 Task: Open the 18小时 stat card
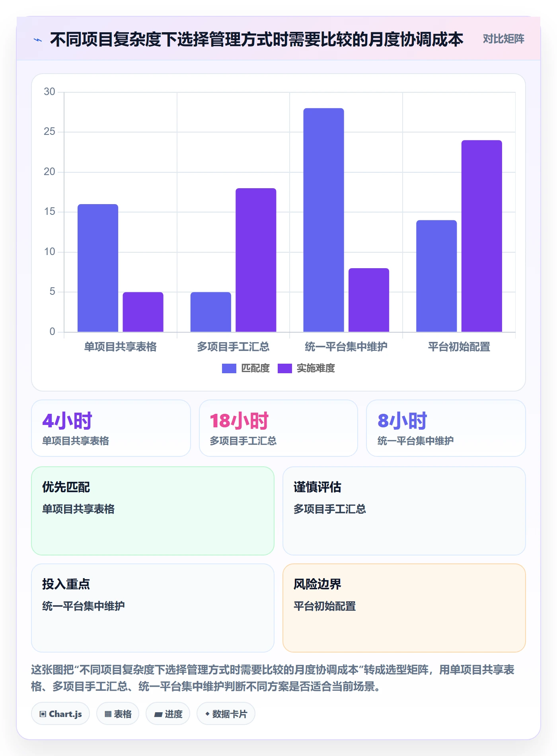278,428
